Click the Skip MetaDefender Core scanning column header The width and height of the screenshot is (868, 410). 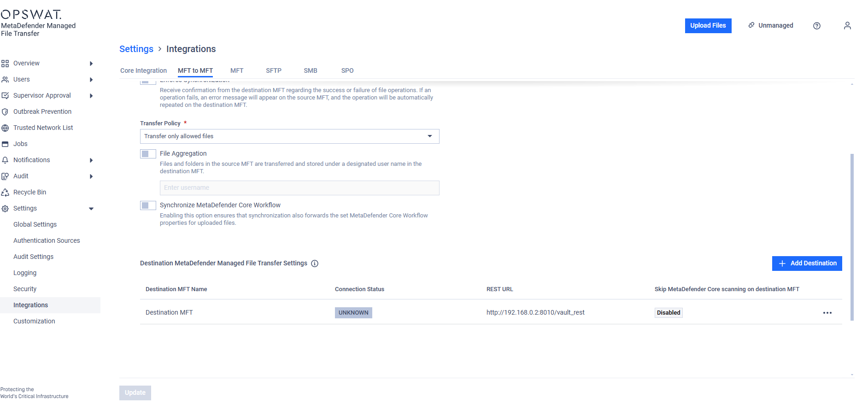point(727,289)
